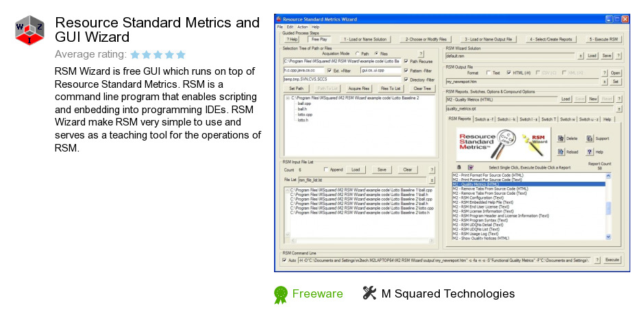Toggle the HTML (-H) format checkbox
This screenshot has width=644, height=325.
[x=508, y=73]
